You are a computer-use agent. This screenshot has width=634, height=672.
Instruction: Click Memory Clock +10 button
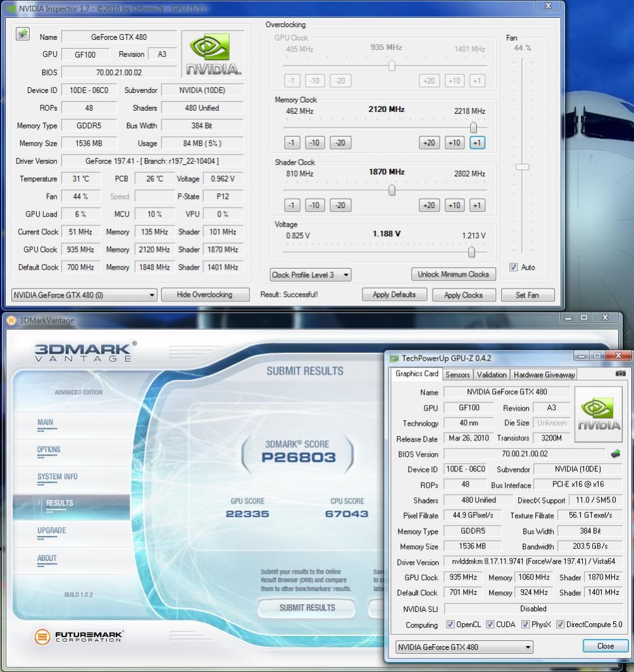[454, 143]
